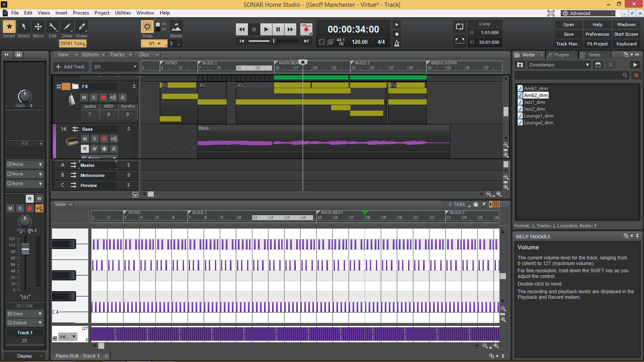This screenshot has width=644, height=362.
Task: Open the Downtempo category dropdown
Action: (559, 65)
